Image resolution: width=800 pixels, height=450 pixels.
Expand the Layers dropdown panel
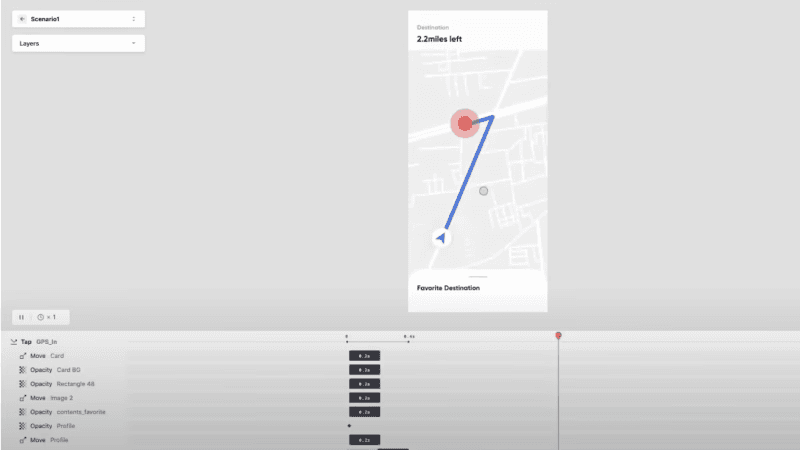(x=78, y=43)
